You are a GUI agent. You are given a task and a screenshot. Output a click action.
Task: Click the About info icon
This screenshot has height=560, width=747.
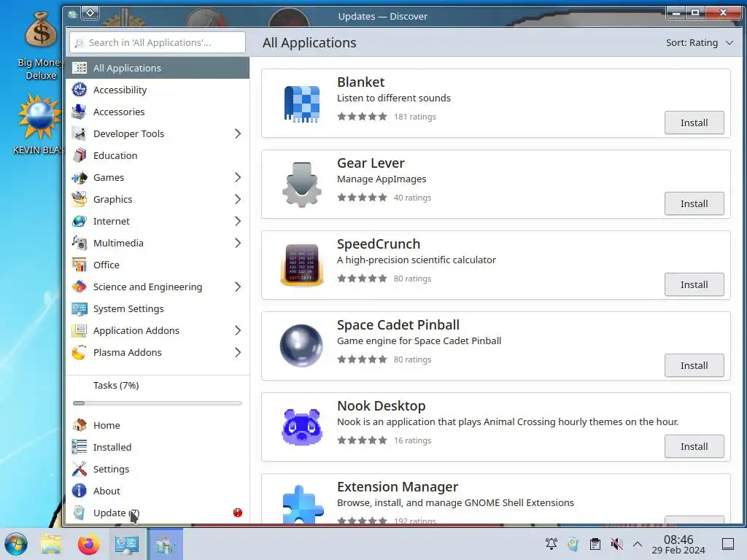pyautogui.click(x=79, y=491)
